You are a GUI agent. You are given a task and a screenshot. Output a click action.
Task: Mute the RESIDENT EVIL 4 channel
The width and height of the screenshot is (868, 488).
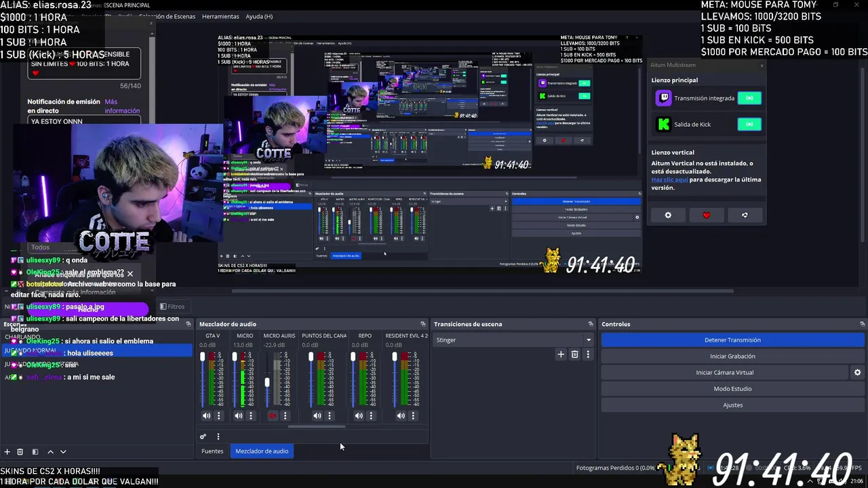pos(401,415)
